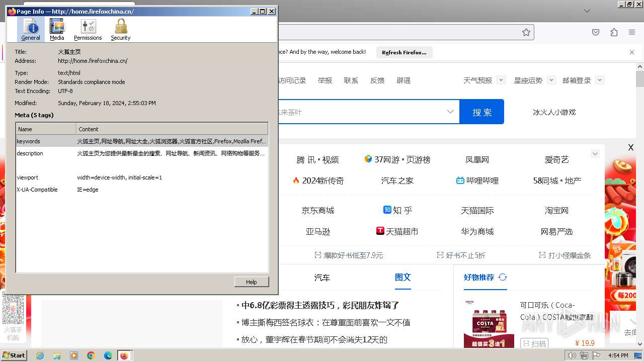644x362 pixels.
Task: Sort meta tags by Content column header
Action: coord(172,129)
